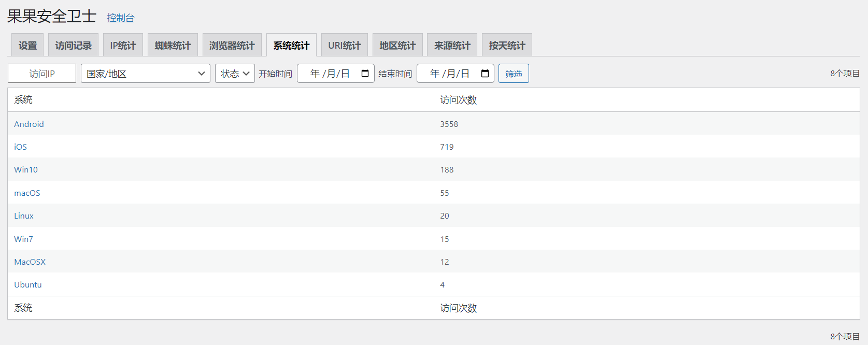Click the top 访问次数 column header
This screenshot has width=868, height=345.
pos(458,99)
